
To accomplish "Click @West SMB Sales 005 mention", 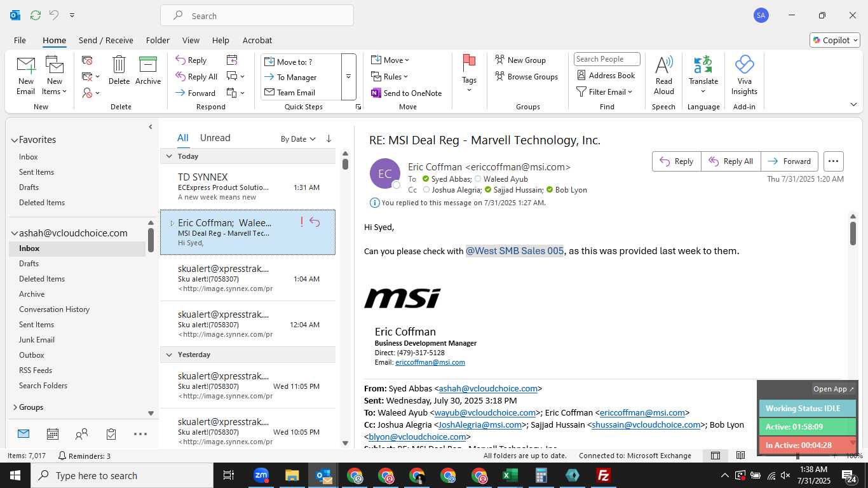I will (515, 251).
